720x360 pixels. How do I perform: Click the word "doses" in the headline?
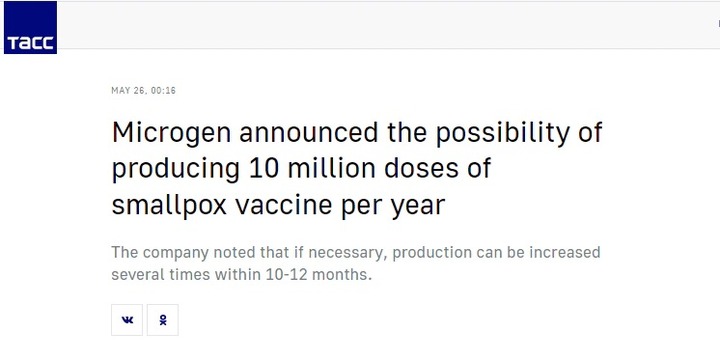click(421, 168)
